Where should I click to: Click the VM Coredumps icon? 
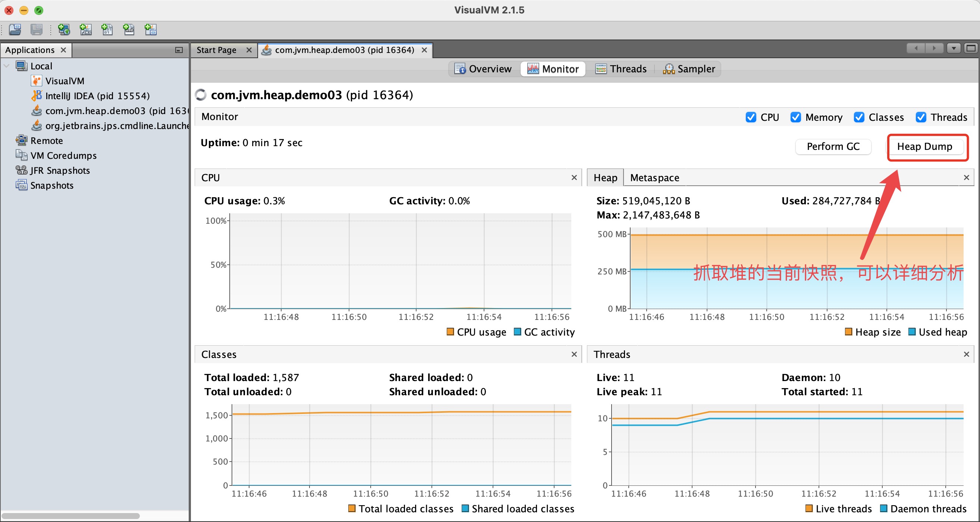[21, 155]
